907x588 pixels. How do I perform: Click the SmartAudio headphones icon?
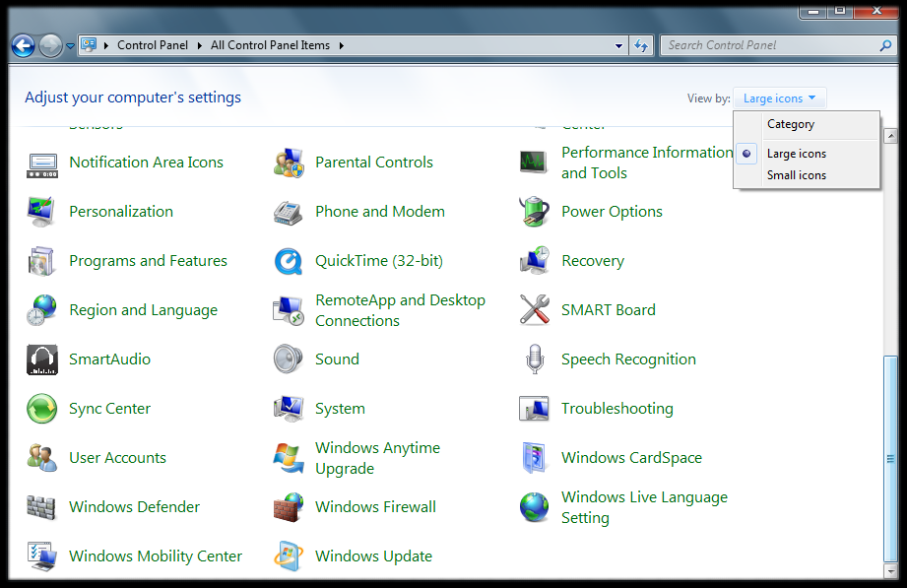pyautogui.click(x=41, y=359)
